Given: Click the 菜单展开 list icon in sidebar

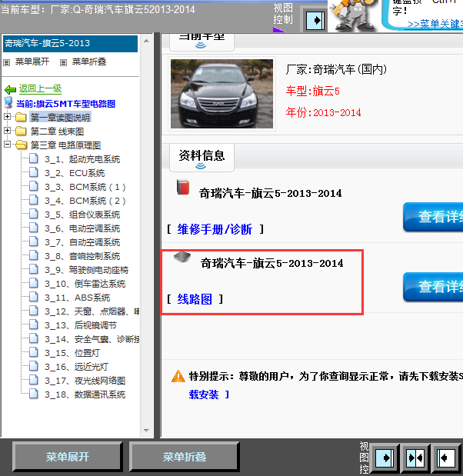Looking at the screenshot, I should (x=6, y=62).
